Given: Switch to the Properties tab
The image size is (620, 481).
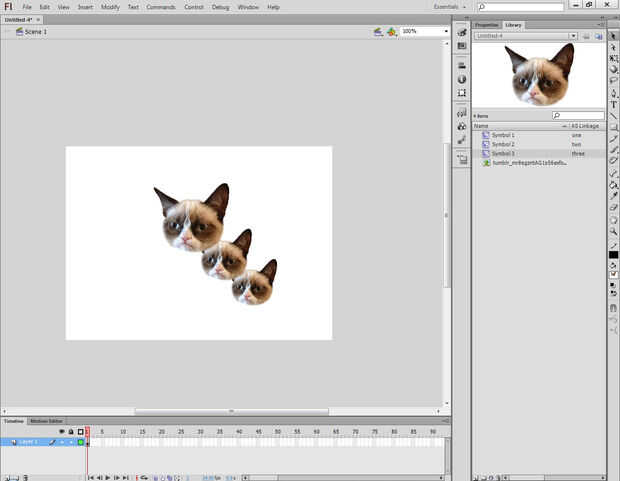Looking at the screenshot, I should [x=487, y=24].
